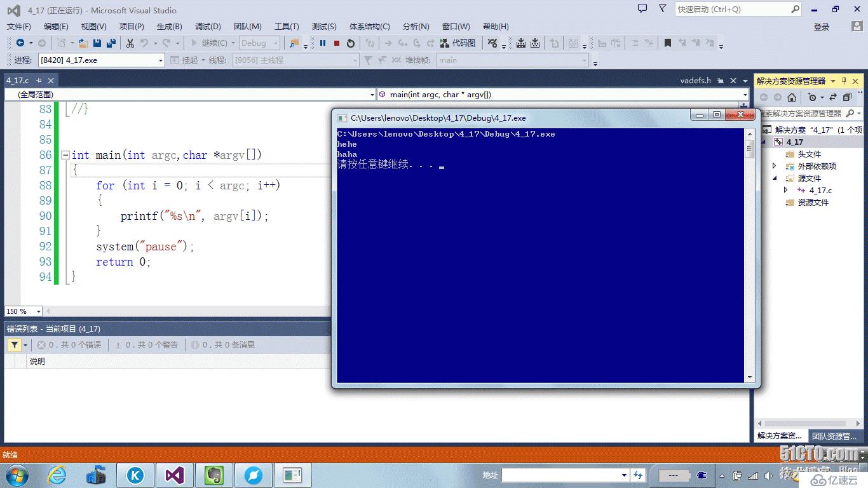The width and height of the screenshot is (868, 488).
Task: Click the 说明 column header in error list
Action: point(37,361)
